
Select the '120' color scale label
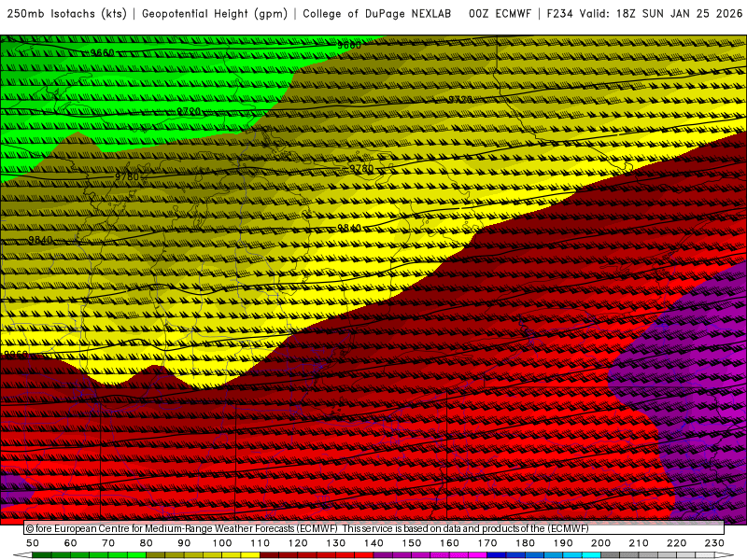tap(298, 543)
